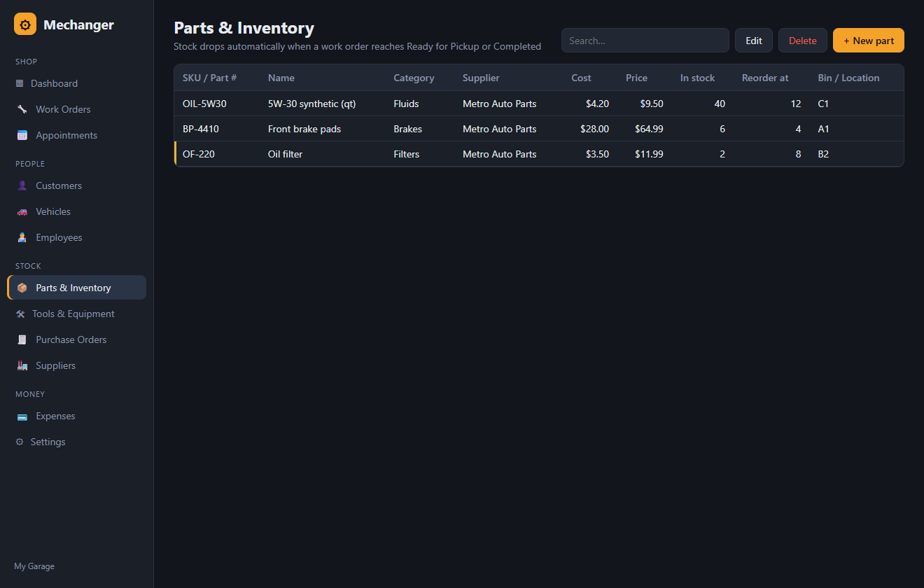The height and width of the screenshot is (588, 924).
Task: Click the Customers person icon
Action: pyautogui.click(x=22, y=185)
